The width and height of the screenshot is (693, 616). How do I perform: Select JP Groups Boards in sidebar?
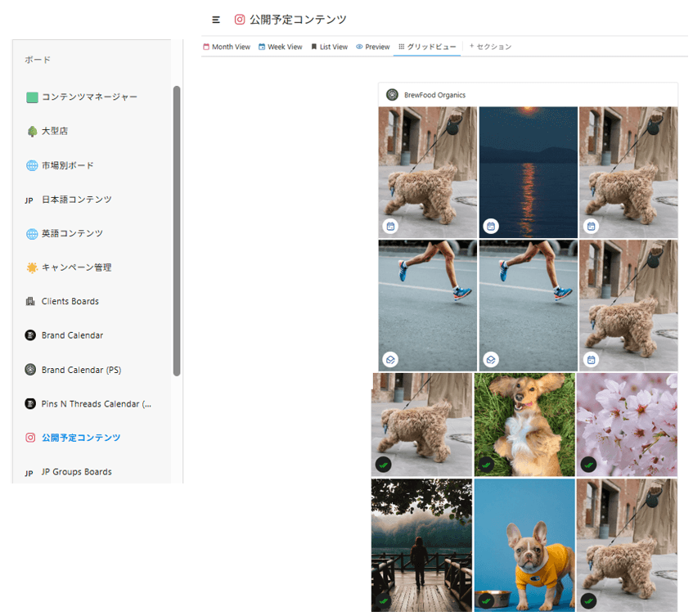[x=76, y=472]
